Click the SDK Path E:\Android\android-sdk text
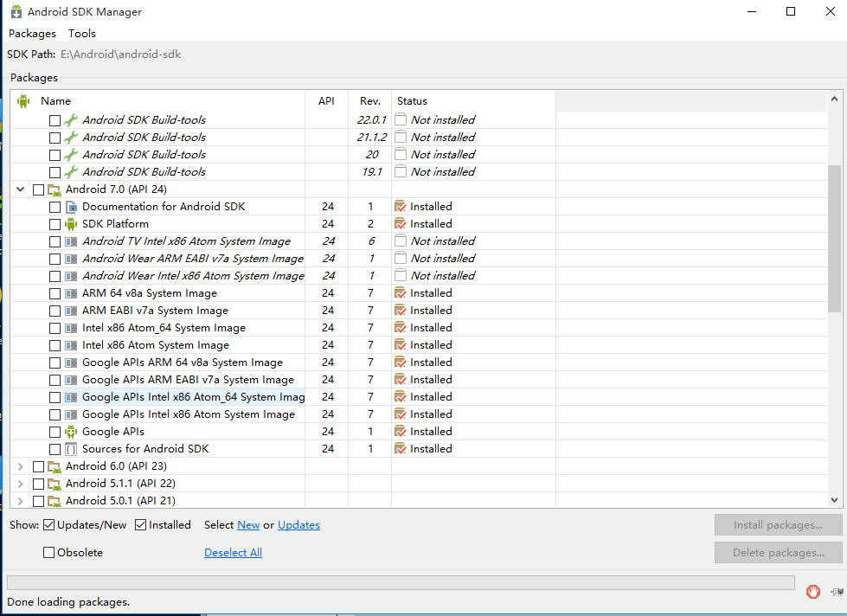Screen dimensions: 847x616 pyautogui.click(x=120, y=54)
